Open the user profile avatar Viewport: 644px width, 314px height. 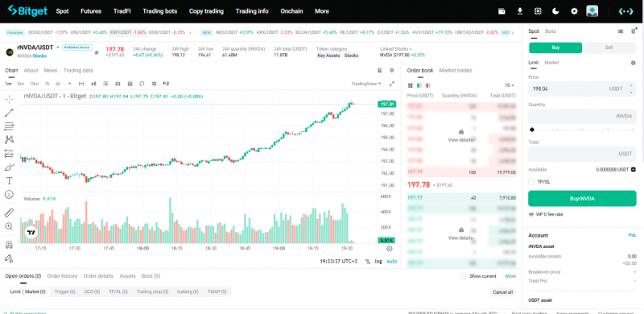point(592,11)
